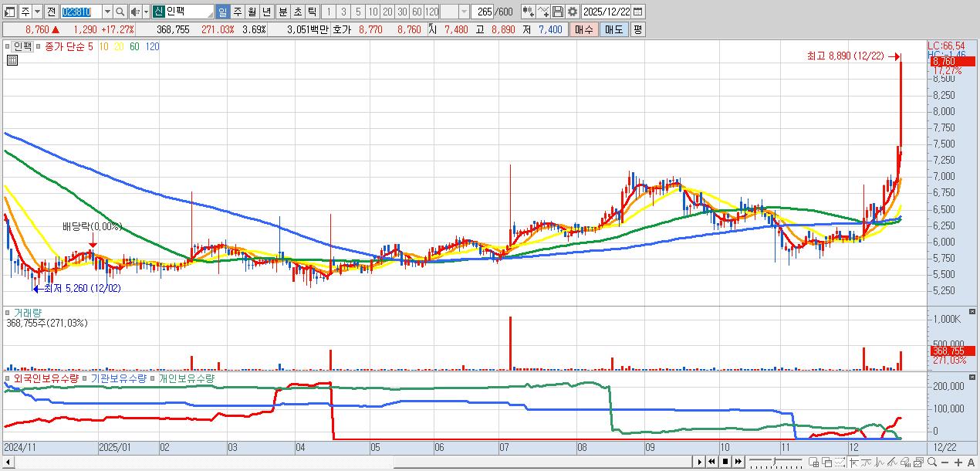Select daily 일 chart period
This screenshot has height=471, width=980.
click(x=222, y=12)
